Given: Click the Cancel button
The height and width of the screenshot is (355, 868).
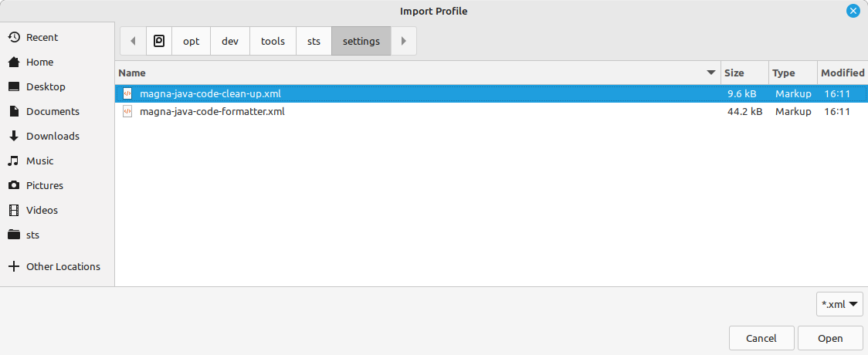Looking at the screenshot, I should 761,339.
